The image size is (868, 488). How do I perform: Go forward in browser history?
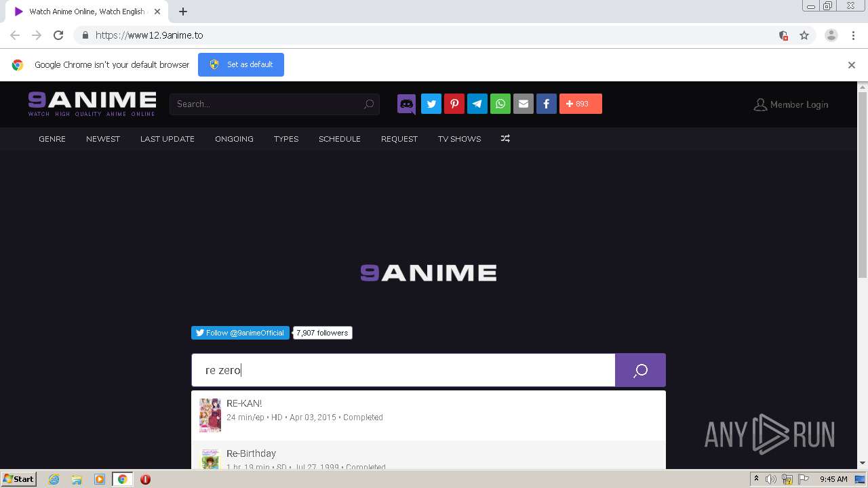click(37, 35)
